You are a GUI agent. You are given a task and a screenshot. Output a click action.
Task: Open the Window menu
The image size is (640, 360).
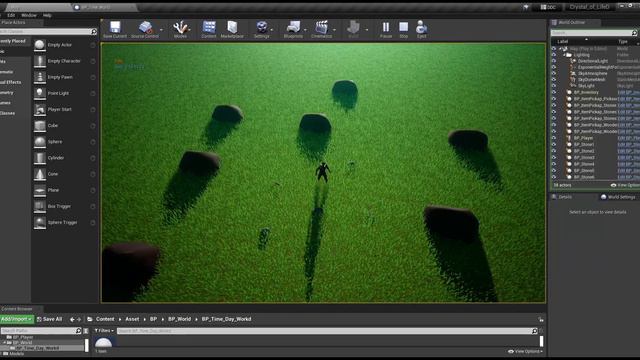coord(29,16)
